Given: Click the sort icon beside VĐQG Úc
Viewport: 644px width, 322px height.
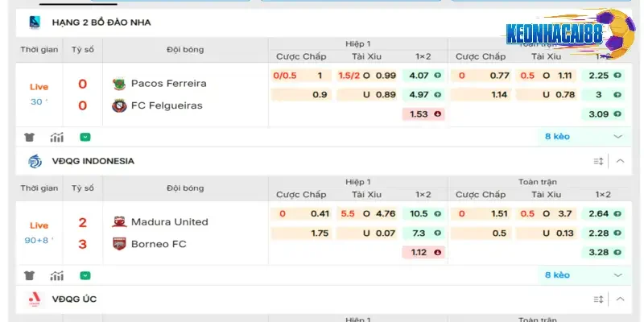Looking at the screenshot, I should pyautogui.click(x=598, y=299).
